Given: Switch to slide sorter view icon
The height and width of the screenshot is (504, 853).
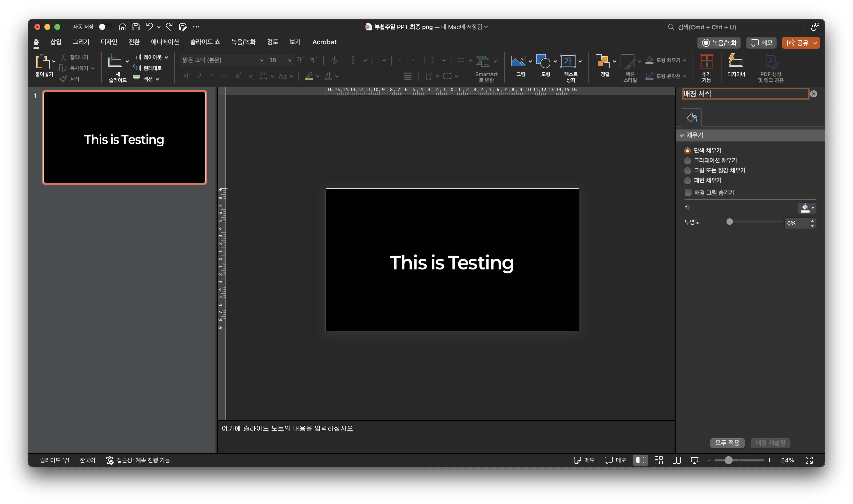Looking at the screenshot, I should click(x=658, y=460).
